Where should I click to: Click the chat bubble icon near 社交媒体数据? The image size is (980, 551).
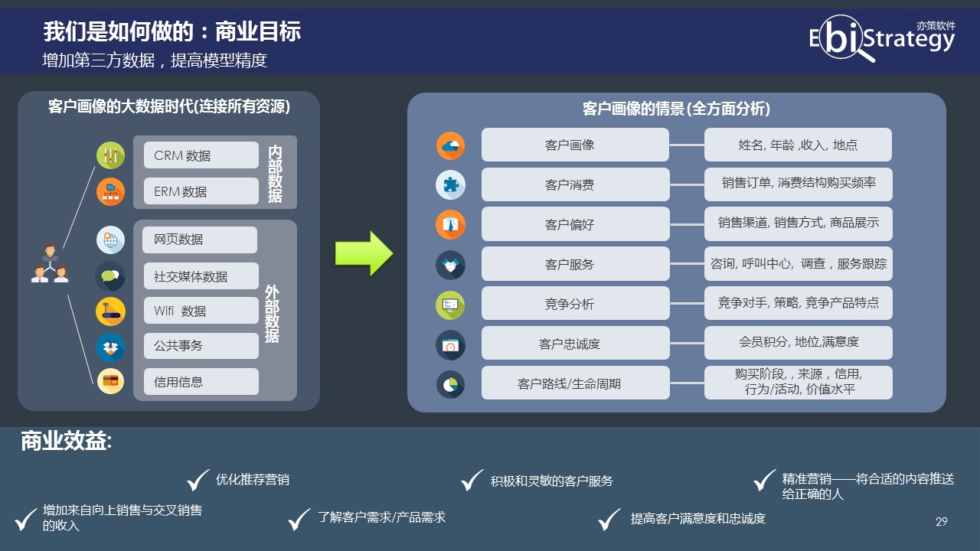[110, 275]
